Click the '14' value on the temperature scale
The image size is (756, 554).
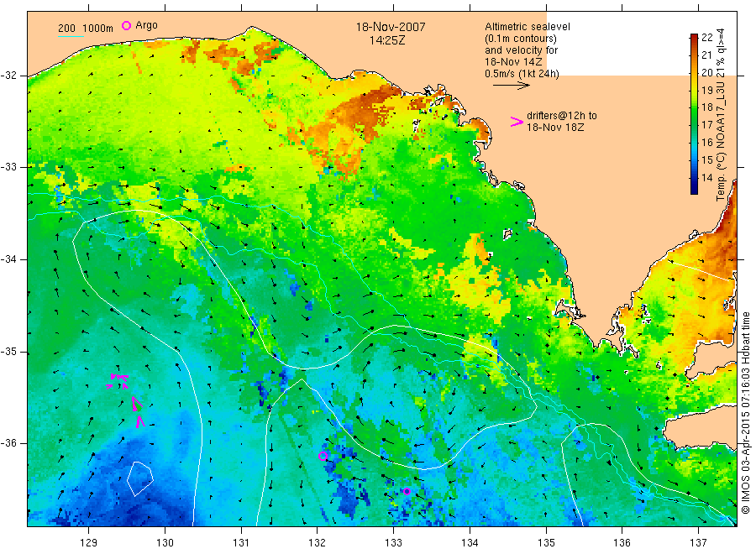coord(706,177)
